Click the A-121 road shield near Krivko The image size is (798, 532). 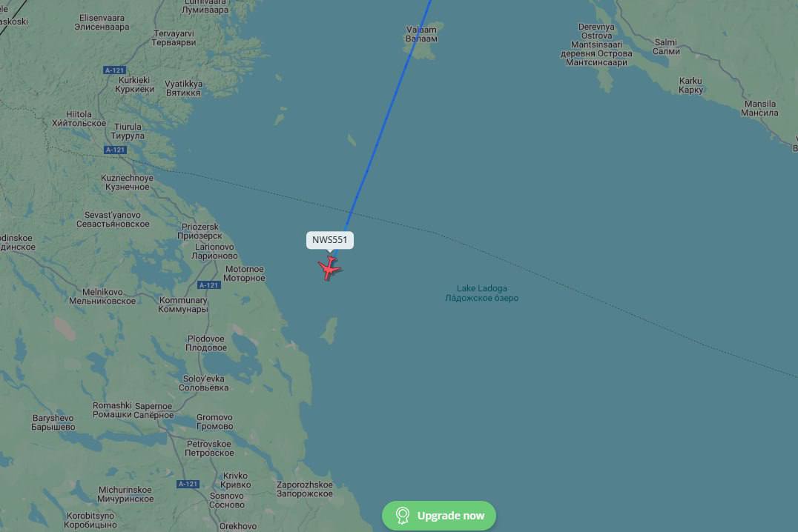188,484
